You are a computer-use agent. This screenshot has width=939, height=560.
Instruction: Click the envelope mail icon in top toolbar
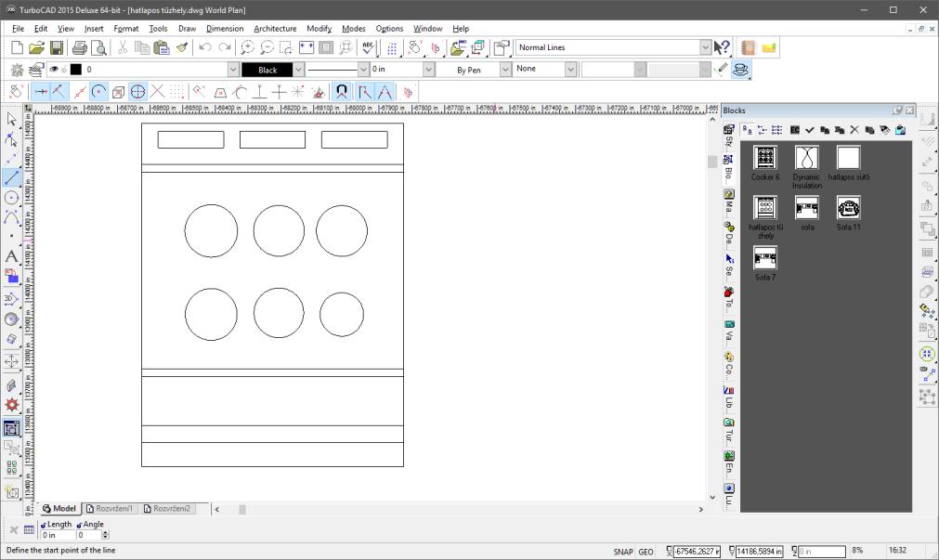pyautogui.click(x=769, y=48)
